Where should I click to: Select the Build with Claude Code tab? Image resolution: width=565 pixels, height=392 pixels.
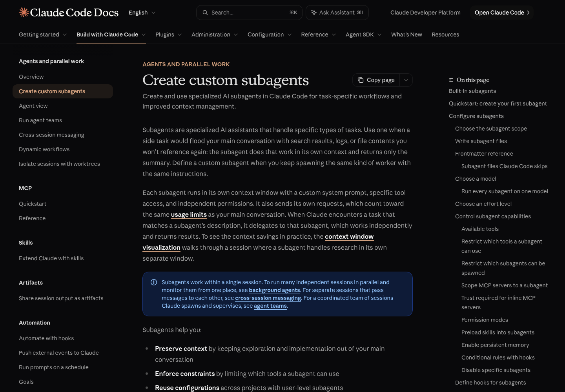point(111,34)
